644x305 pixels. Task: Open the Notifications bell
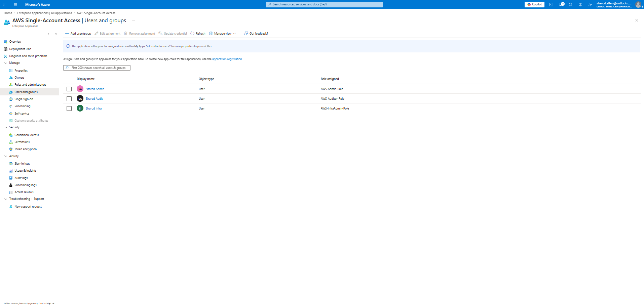(x=562, y=4)
